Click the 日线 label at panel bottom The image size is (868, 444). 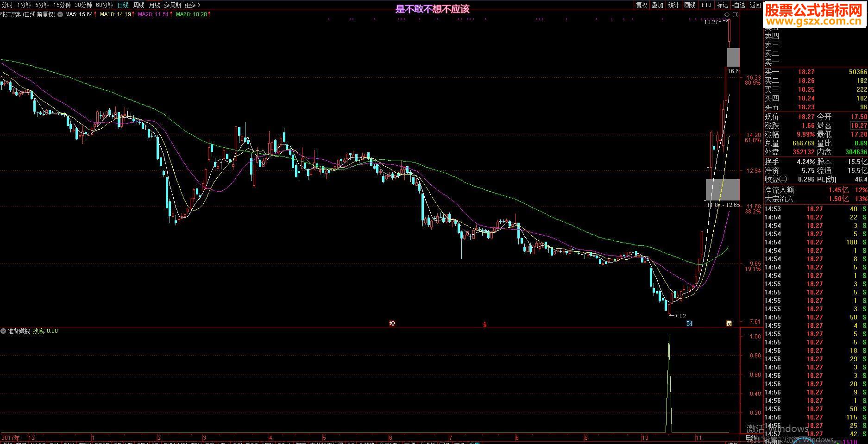pyautogui.click(x=751, y=438)
